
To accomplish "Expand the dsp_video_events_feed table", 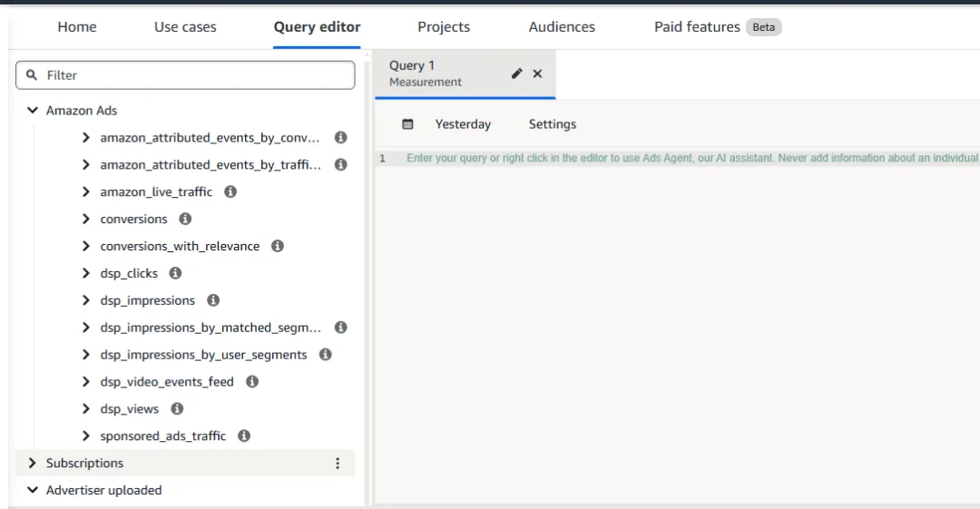I will (86, 381).
